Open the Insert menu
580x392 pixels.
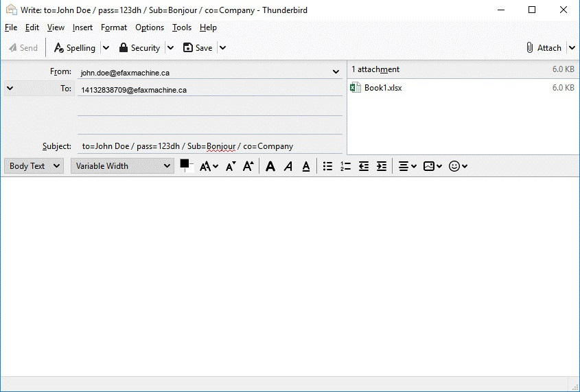coord(82,27)
